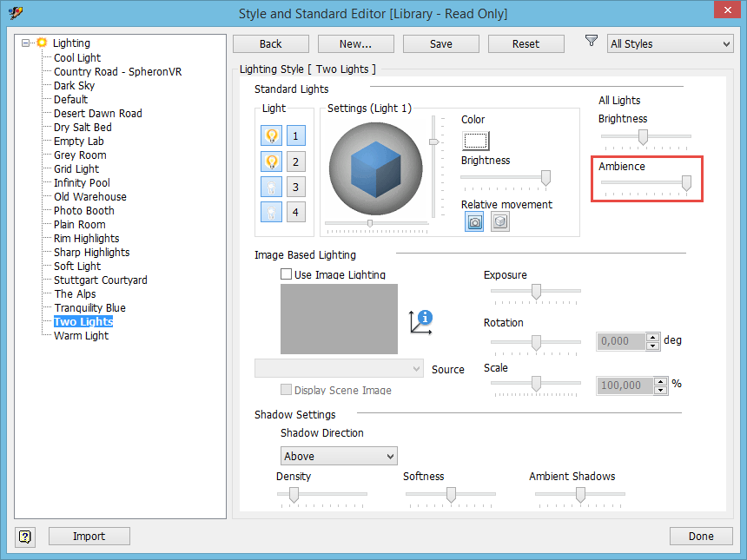This screenshot has height=560, width=747.
Task: Open the Shadow Direction dropdown
Action: click(339, 456)
